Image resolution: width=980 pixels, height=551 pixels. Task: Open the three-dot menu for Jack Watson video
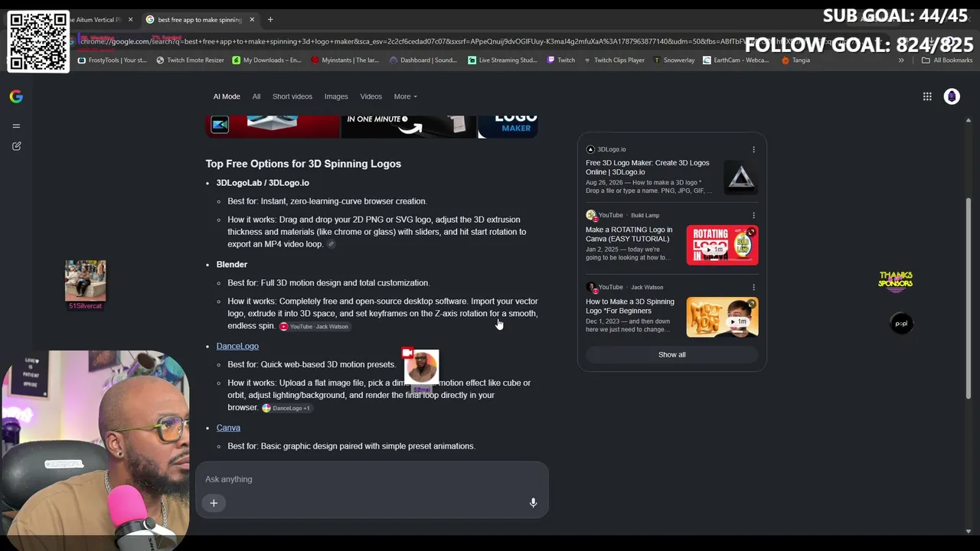753,287
